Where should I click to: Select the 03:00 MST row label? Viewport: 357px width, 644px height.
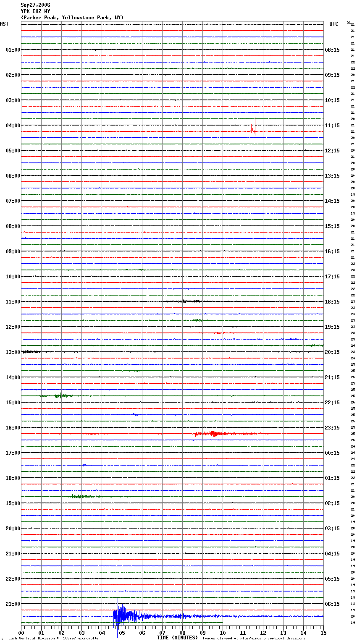click(x=13, y=100)
